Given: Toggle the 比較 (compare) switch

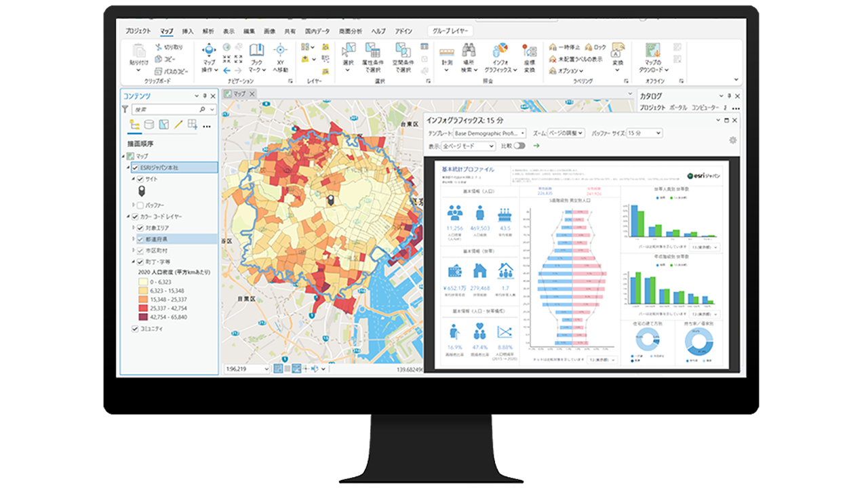Looking at the screenshot, I should (519, 146).
